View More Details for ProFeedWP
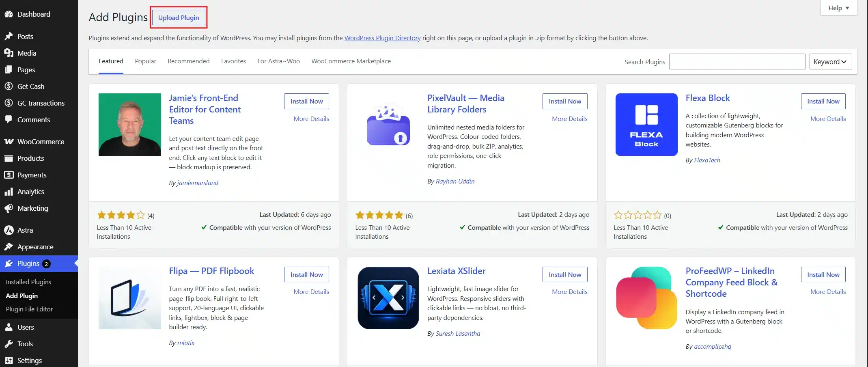Image resolution: width=868 pixels, height=367 pixels. pos(828,292)
